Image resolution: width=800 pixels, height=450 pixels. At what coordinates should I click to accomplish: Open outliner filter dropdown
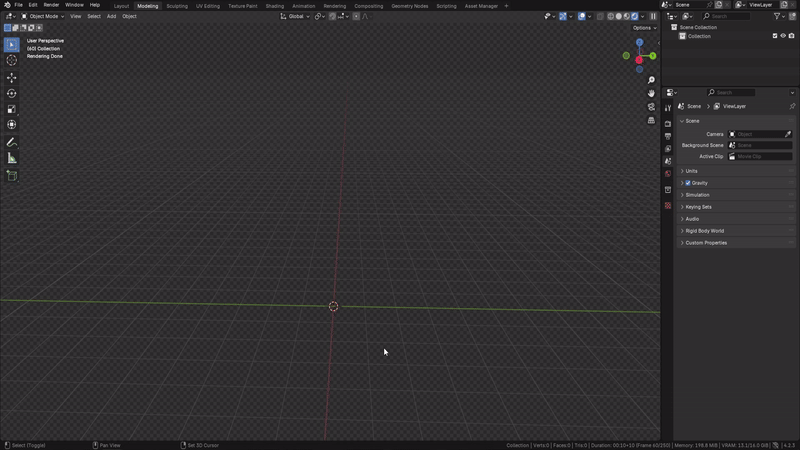click(779, 16)
